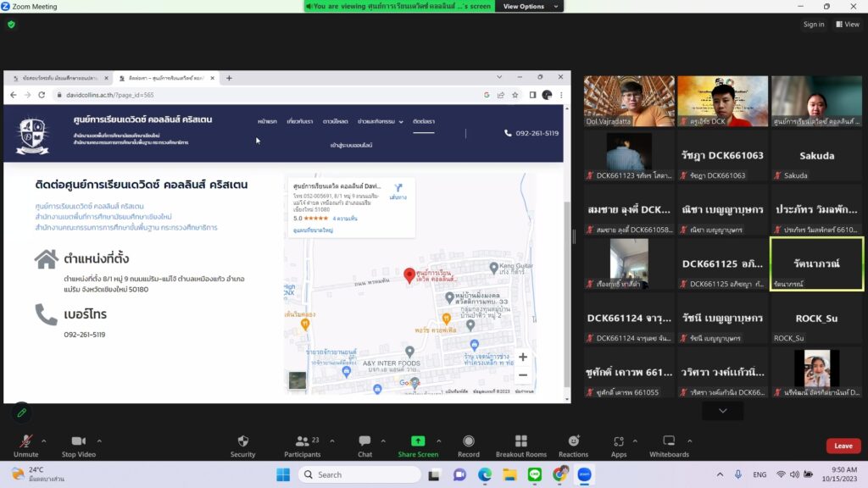Open the View Options dropdown
Screen dimensions: 868x488
531,6
